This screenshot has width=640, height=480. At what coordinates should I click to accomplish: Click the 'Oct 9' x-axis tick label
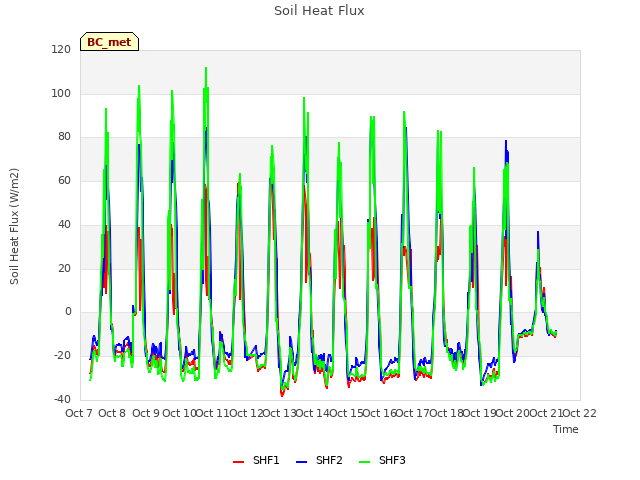(146, 413)
